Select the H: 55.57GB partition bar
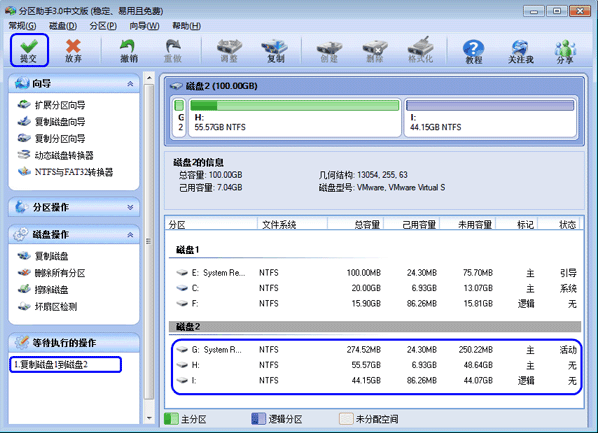Image resolution: width=598 pixels, height=435 pixels. coord(294,117)
